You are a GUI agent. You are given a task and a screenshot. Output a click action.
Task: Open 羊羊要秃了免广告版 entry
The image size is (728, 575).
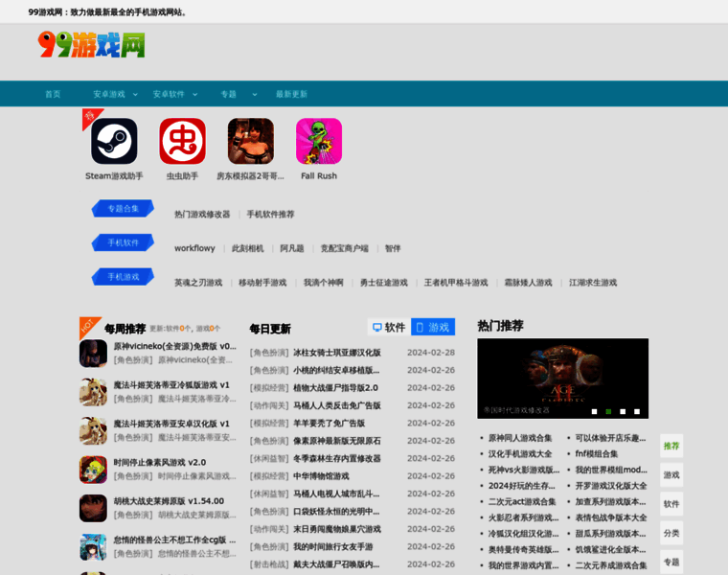[330, 424]
